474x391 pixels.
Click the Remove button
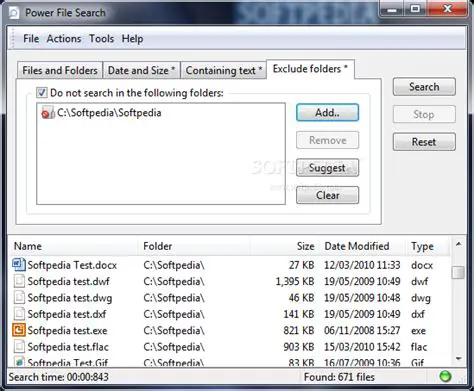coord(327,140)
